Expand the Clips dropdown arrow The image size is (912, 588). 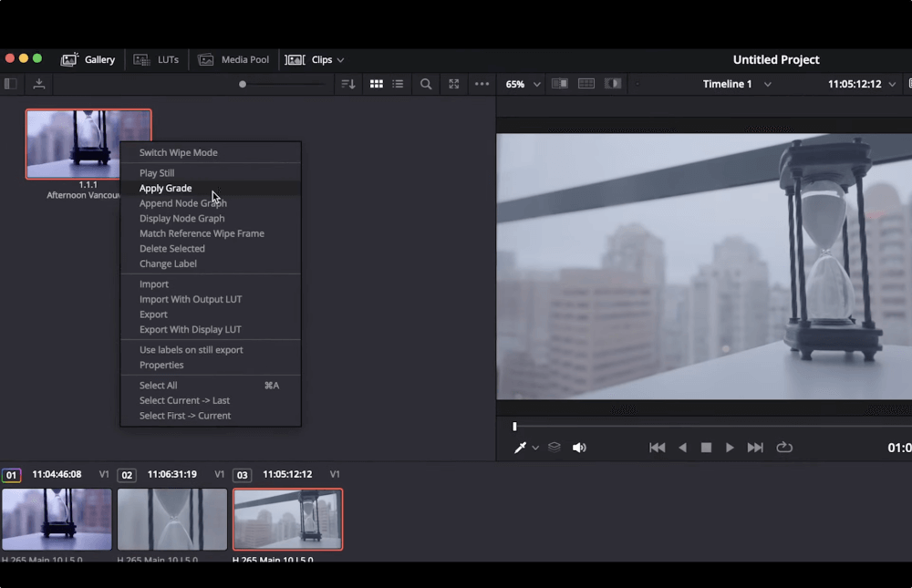tap(341, 60)
